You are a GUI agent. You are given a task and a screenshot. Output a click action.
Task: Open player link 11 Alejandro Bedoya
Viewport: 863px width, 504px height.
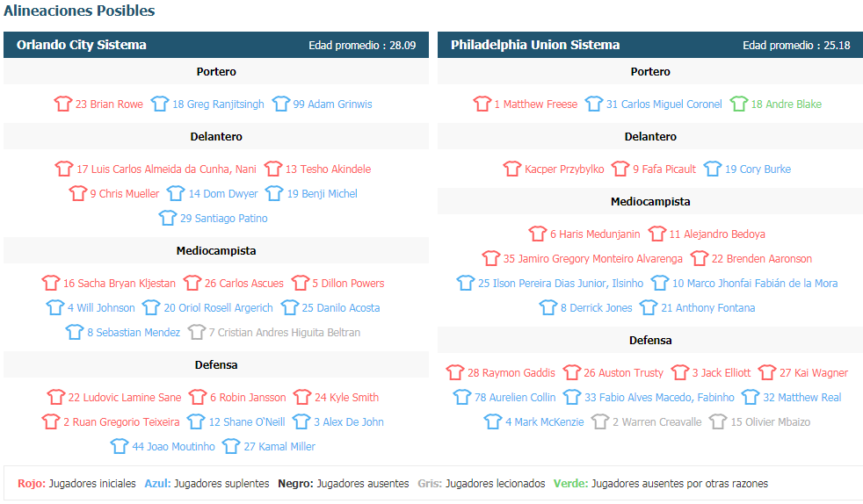[x=717, y=234]
